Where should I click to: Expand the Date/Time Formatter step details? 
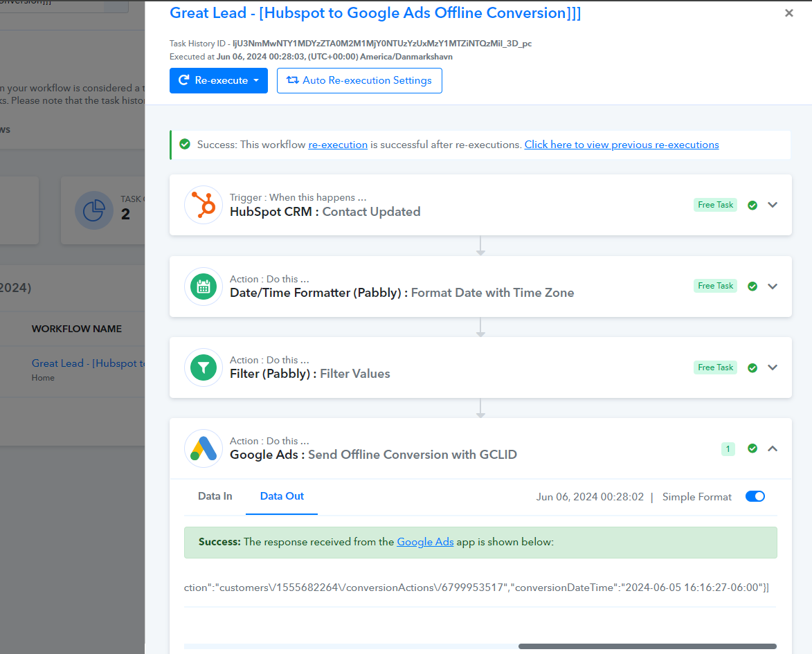point(773,287)
